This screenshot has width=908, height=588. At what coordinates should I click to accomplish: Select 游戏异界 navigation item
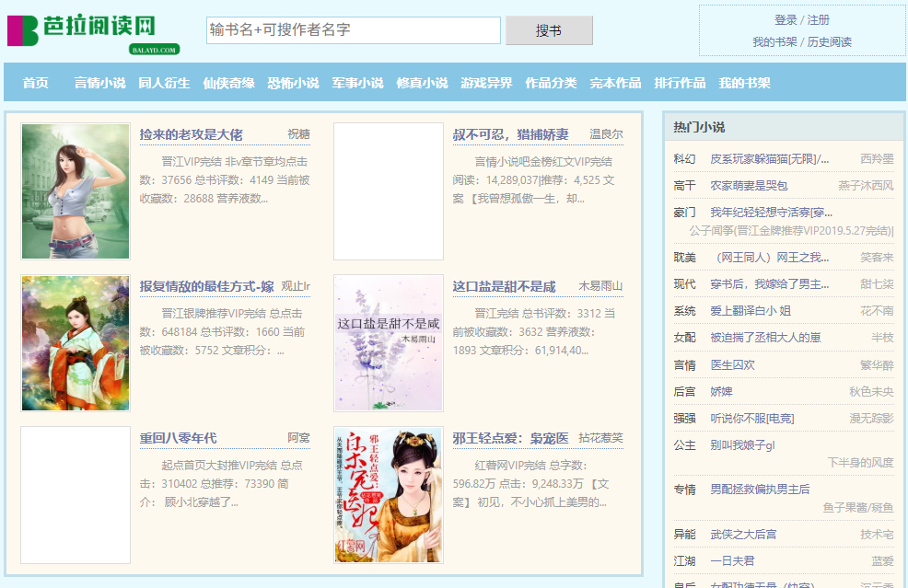click(486, 83)
